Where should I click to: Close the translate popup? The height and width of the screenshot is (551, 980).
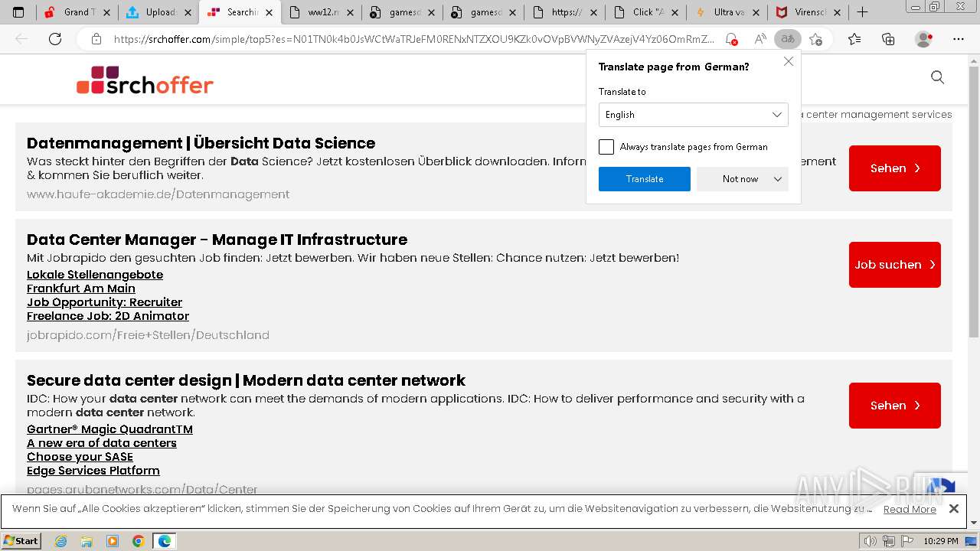(789, 61)
